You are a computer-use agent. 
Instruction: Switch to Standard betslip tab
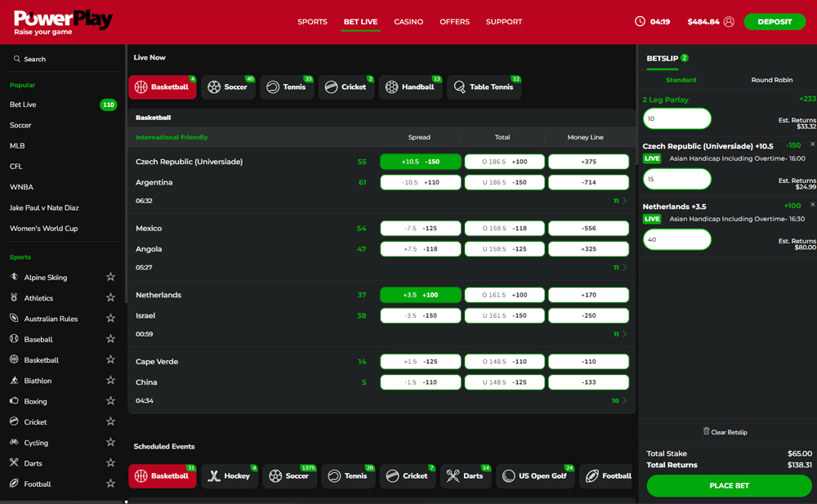click(681, 80)
